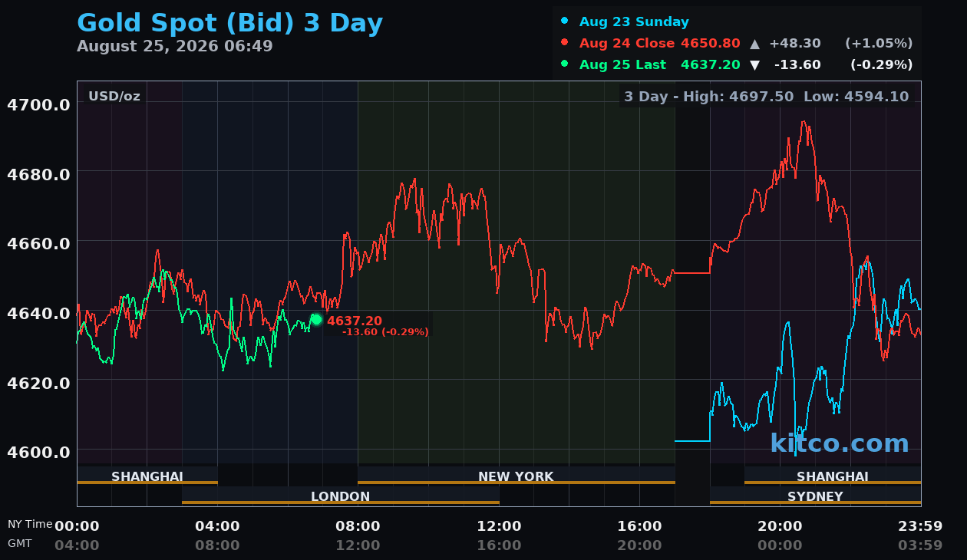Click the -13.60 (-0.29%) chart tag
The image size is (967, 560).
(x=385, y=331)
